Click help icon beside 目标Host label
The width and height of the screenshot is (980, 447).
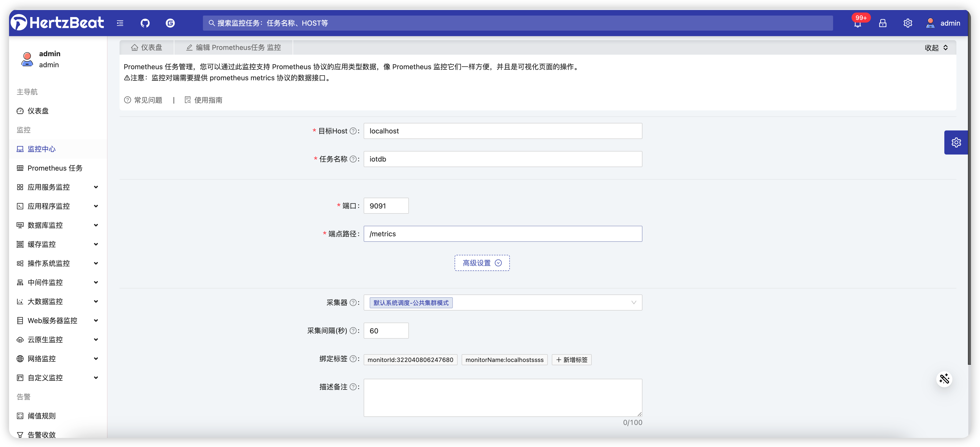[x=353, y=131]
